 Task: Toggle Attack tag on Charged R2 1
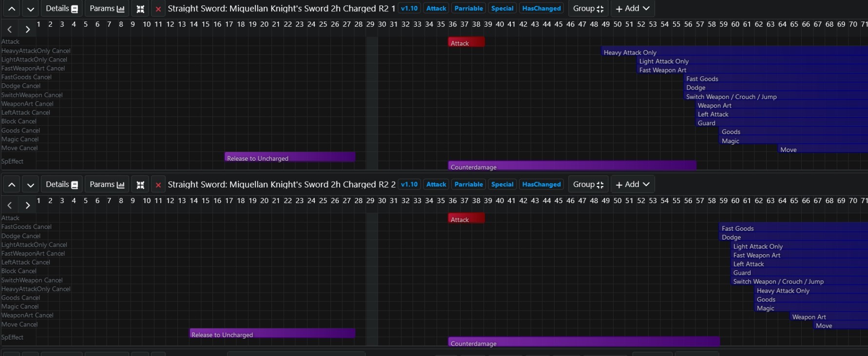coord(436,8)
